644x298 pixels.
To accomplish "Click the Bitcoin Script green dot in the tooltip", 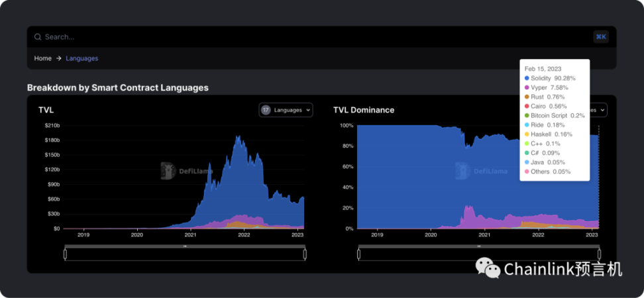I will pyautogui.click(x=527, y=115).
